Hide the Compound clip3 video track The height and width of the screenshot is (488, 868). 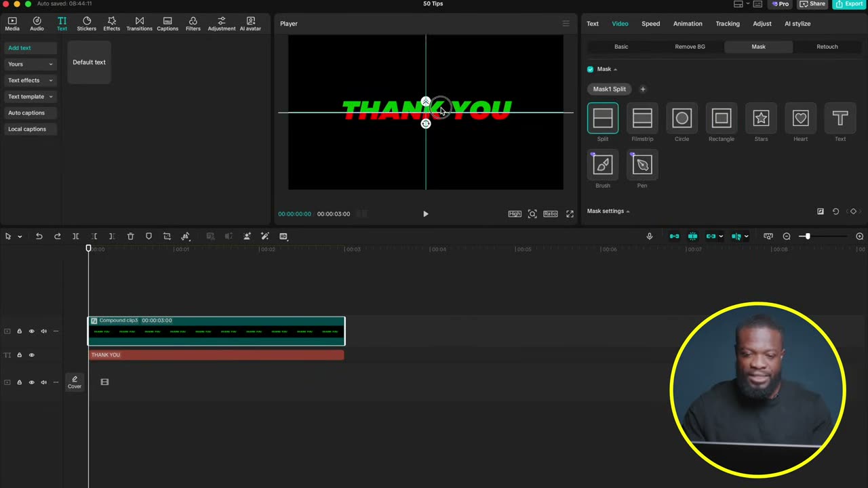coord(31,331)
